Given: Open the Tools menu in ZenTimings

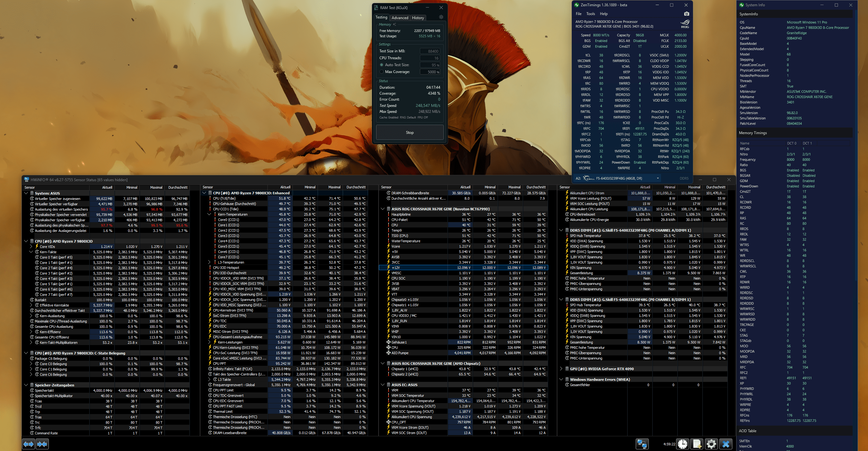Looking at the screenshot, I should (x=590, y=14).
